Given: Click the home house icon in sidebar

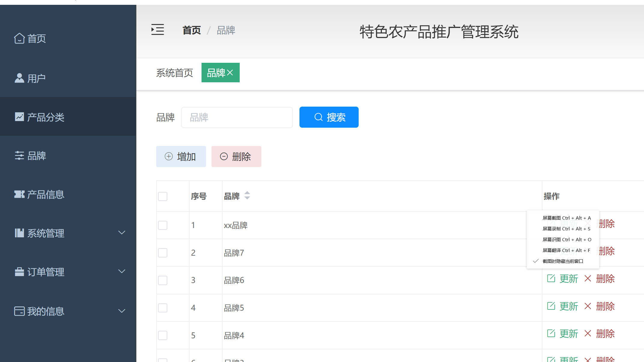Looking at the screenshot, I should (x=19, y=38).
